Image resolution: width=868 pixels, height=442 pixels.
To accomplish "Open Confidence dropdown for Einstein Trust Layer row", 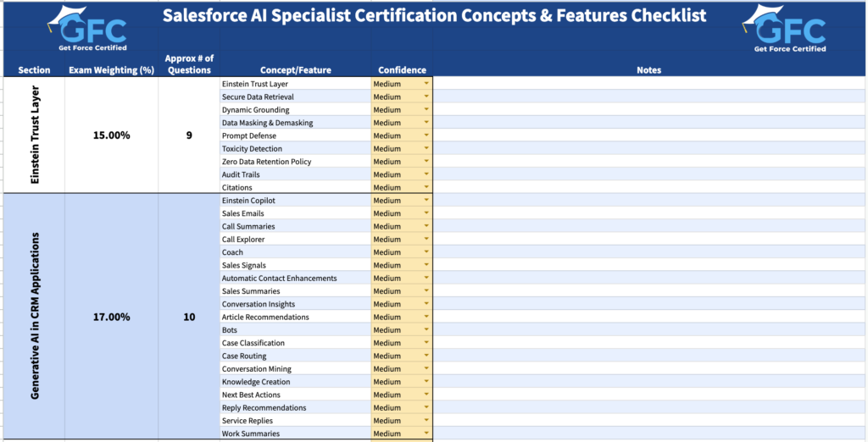I will click(426, 84).
